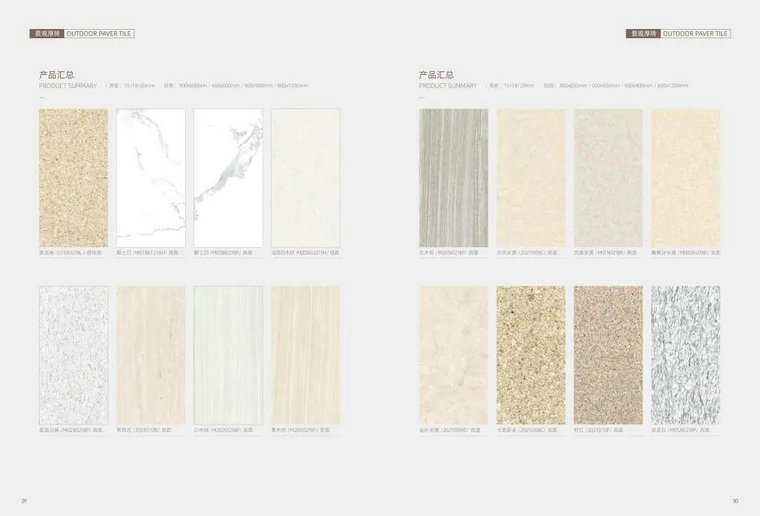This screenshot has width=760, height=516.
Task: Click the right page OUTDOOR PAVER TILE header
Action: [695, 34]
